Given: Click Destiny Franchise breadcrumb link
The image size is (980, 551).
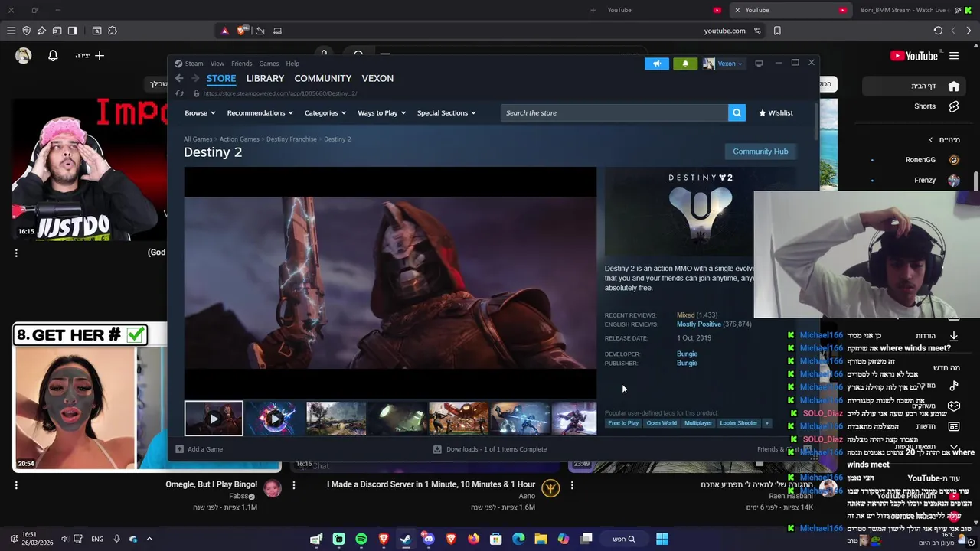Looking at the screenshot, I should point(292,139).
